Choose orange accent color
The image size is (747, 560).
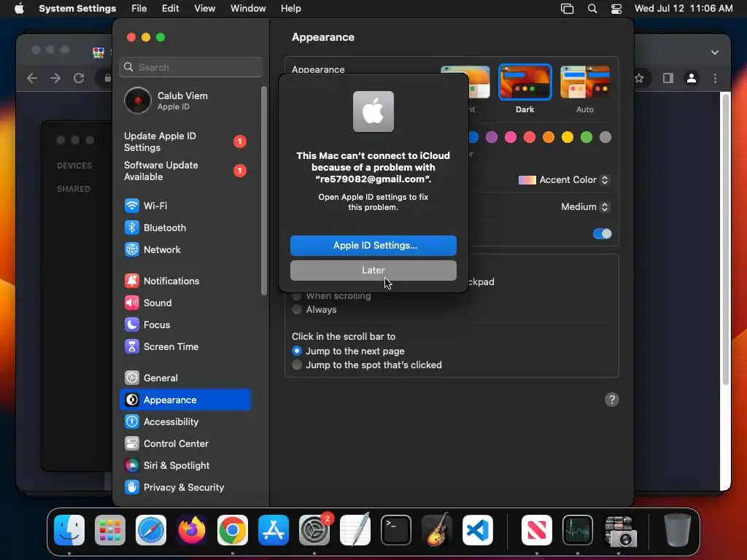click(x=549, y=137)
